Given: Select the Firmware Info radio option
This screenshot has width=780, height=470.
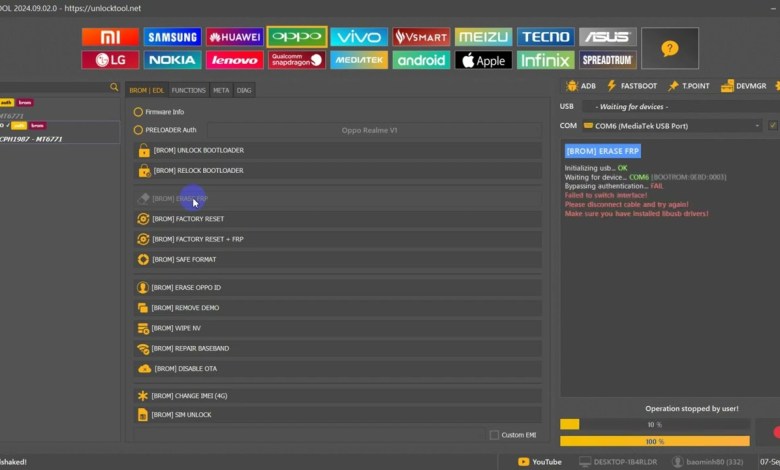Looking at the screenshot, I should pyautogui.click(x=139, y=112).
